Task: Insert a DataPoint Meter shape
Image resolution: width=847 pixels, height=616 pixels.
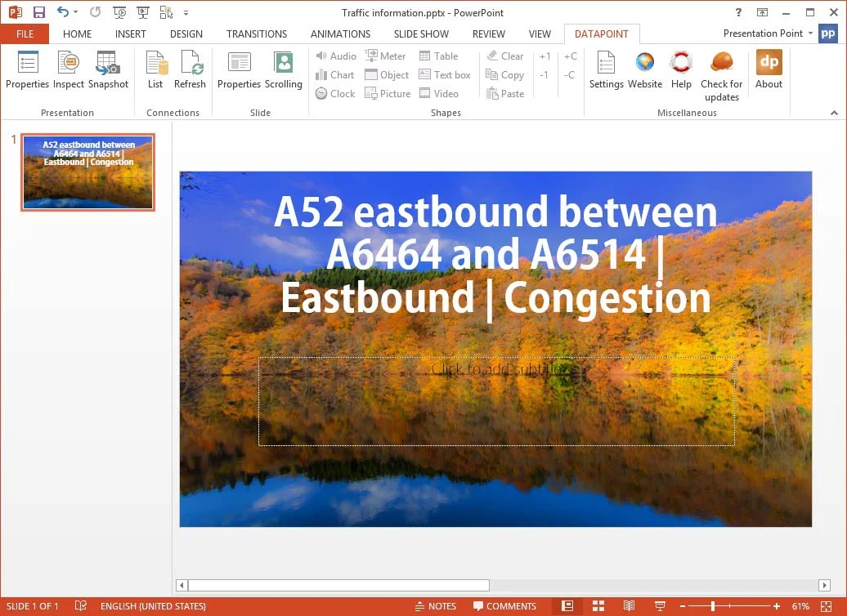Action: click(x=385, y=56)
